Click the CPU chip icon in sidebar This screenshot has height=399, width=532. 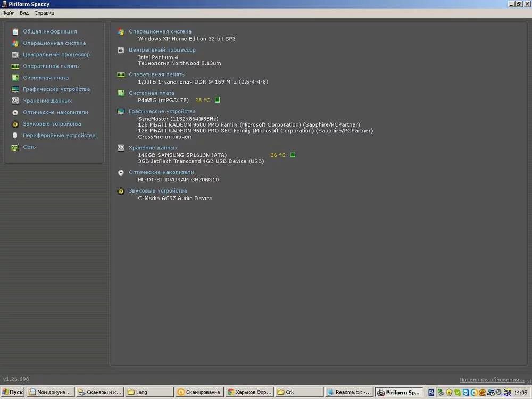point(15,55)
